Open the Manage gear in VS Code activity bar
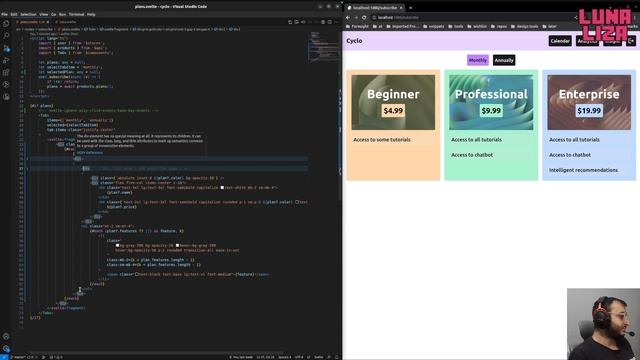 tap(6, 349)
